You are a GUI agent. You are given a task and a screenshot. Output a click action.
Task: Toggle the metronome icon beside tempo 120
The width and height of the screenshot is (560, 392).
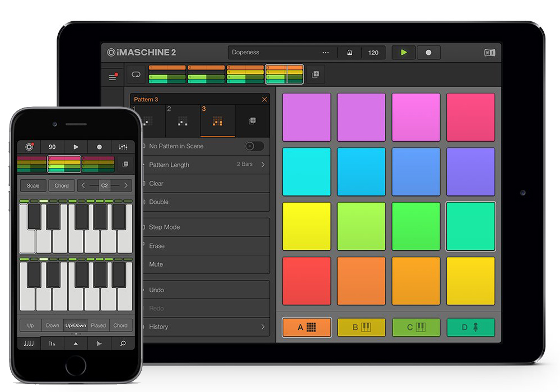click(349, 53)
